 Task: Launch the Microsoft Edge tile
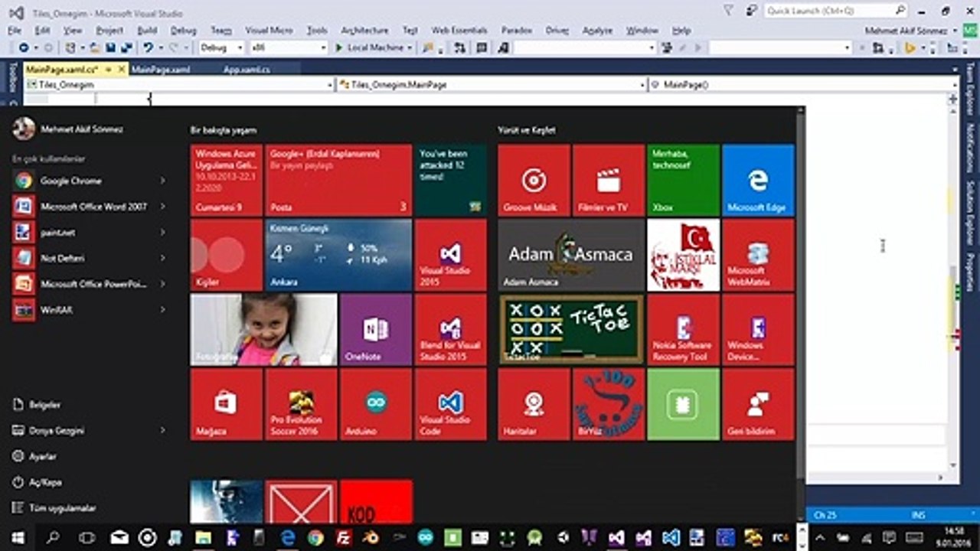[758, 180]
